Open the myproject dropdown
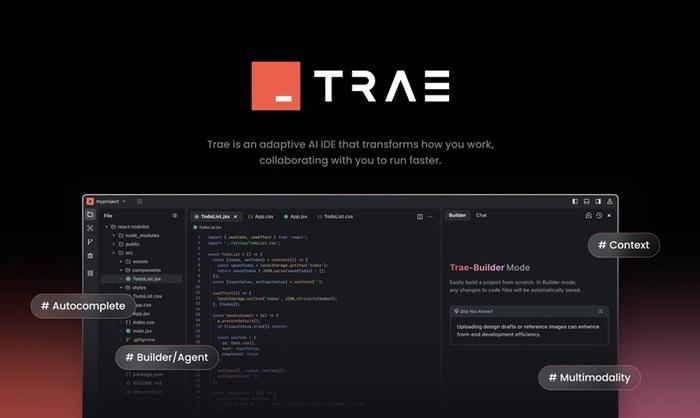Viewport: 700px width, 418px height. (111, 201)
